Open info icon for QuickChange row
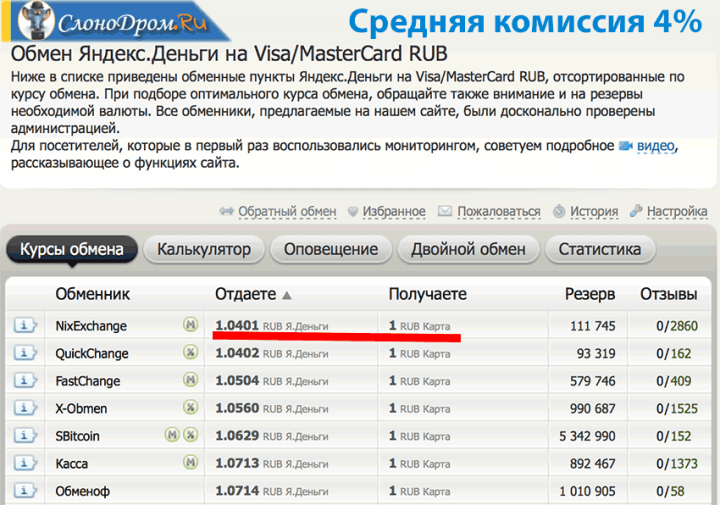 point(24,353)
